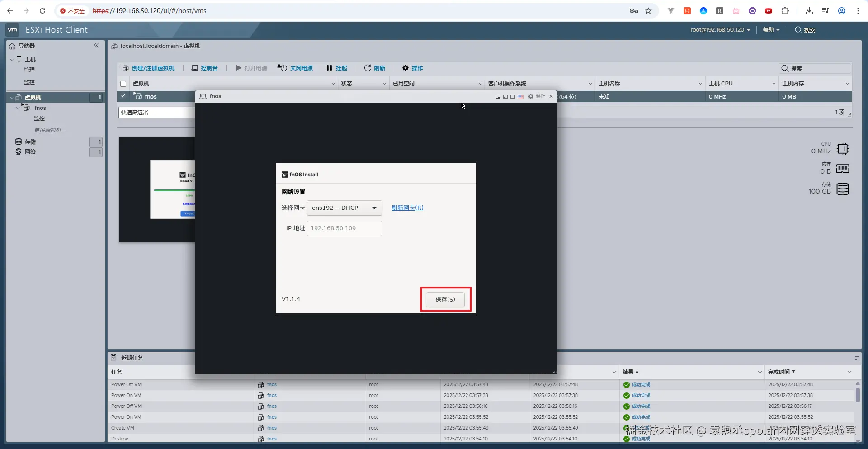868x449 pixels.
Task: Open the Help (帮助) dropdown menu
Action: pos(771,30)
